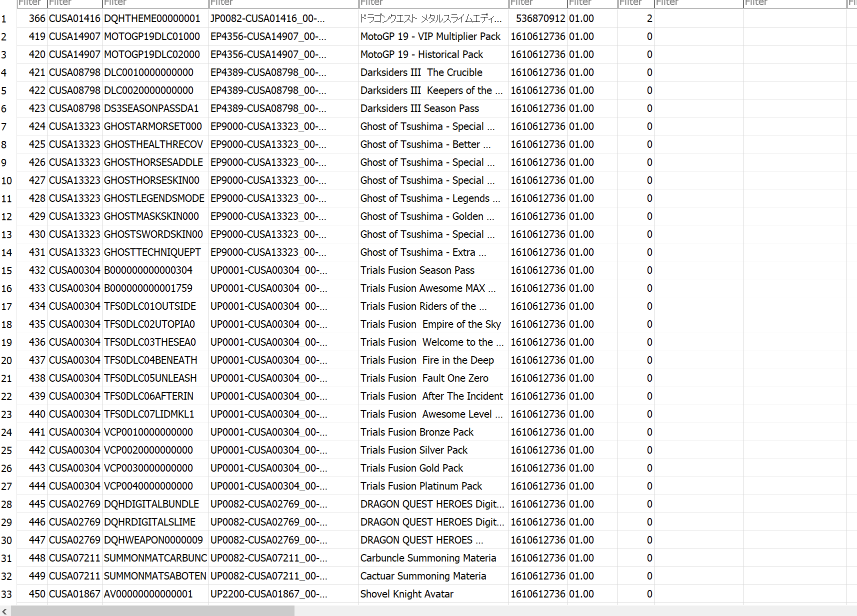Select the cell DS3SEASONPASSDA1
Screen dimensions: 857x616
[155, 108]
